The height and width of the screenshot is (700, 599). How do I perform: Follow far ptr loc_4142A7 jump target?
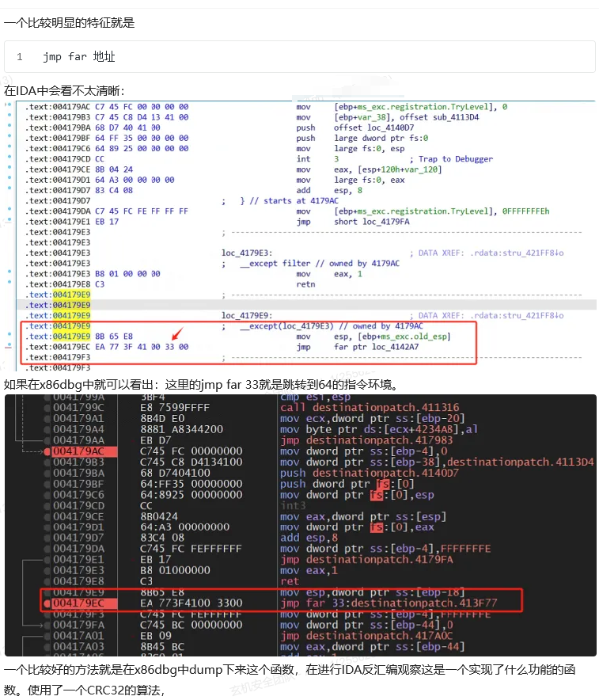(376, 347)
